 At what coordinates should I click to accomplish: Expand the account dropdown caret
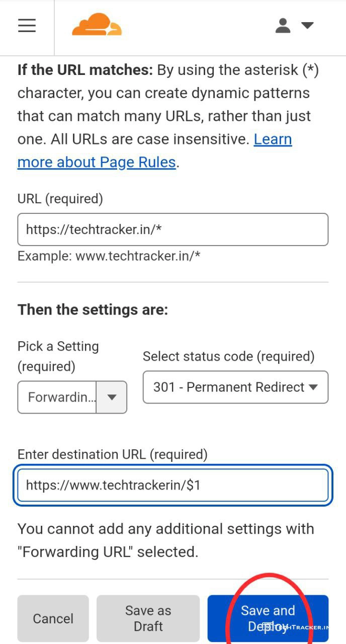point(307,25)
